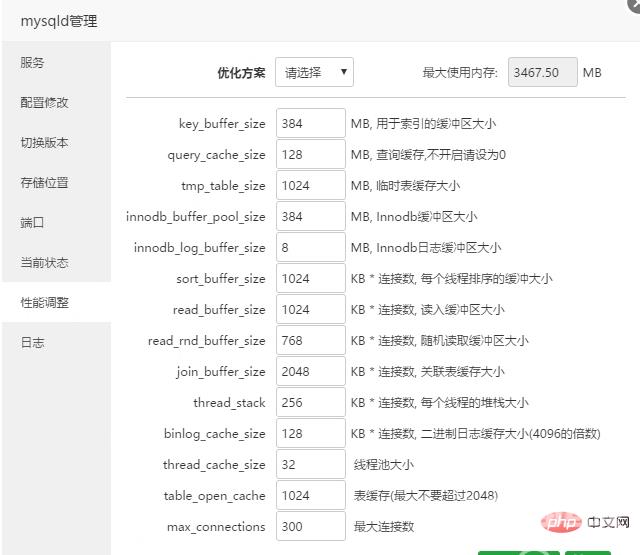Click the 最大使用内存 readonly field
Image resolution: width=640 pixels, height=555 pixels.
click(542, 72)
